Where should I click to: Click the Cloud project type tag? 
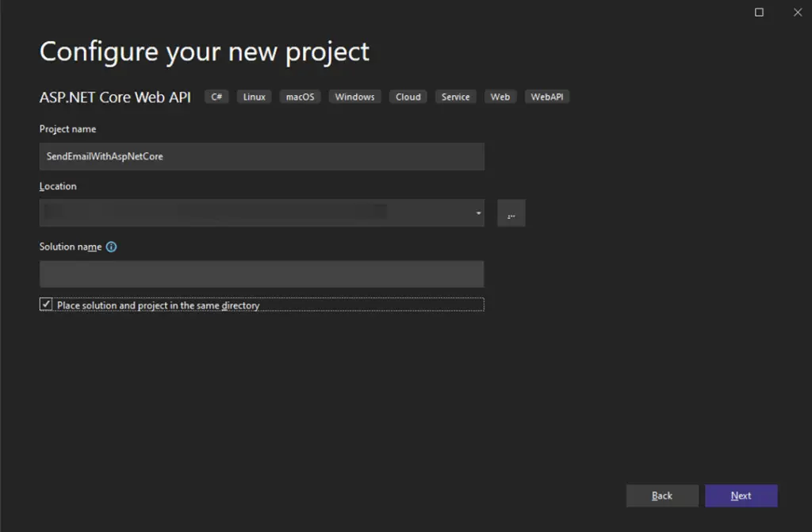408,97
